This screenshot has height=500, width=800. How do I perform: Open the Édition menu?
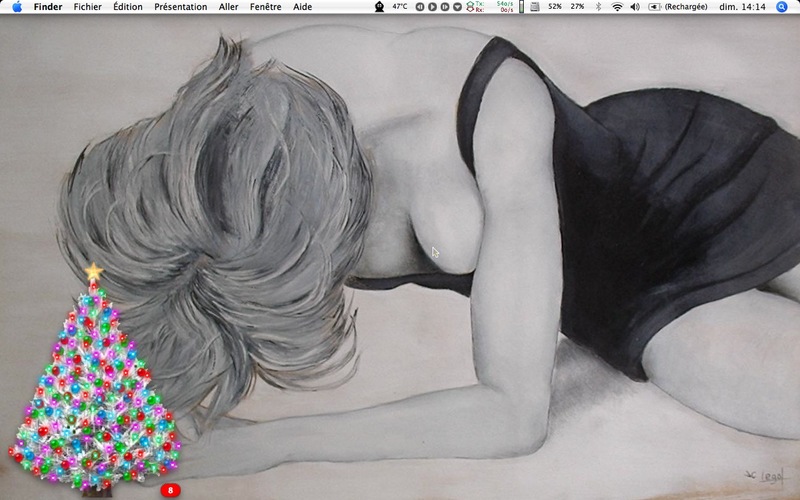[128, 7]
